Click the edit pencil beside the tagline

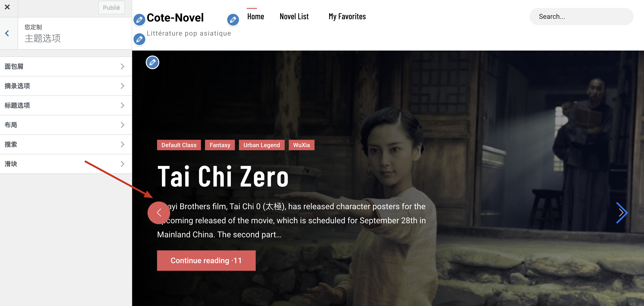click(x=139, y=39)
